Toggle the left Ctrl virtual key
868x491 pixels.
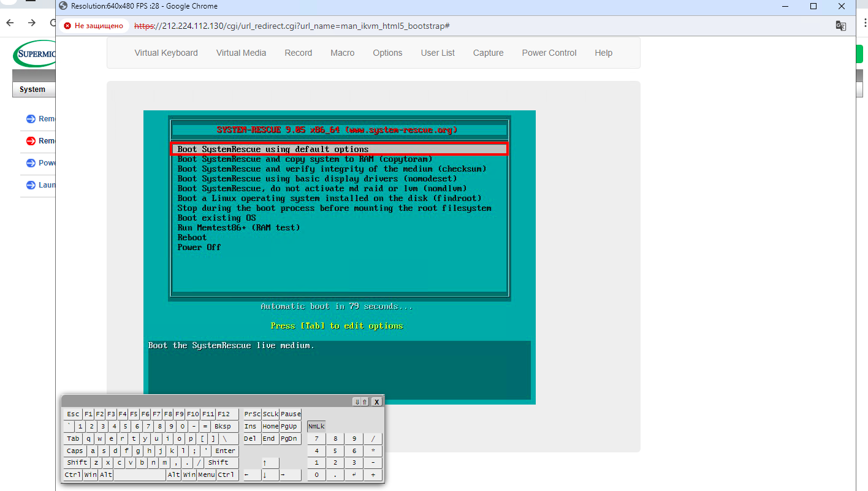point(73,475)
